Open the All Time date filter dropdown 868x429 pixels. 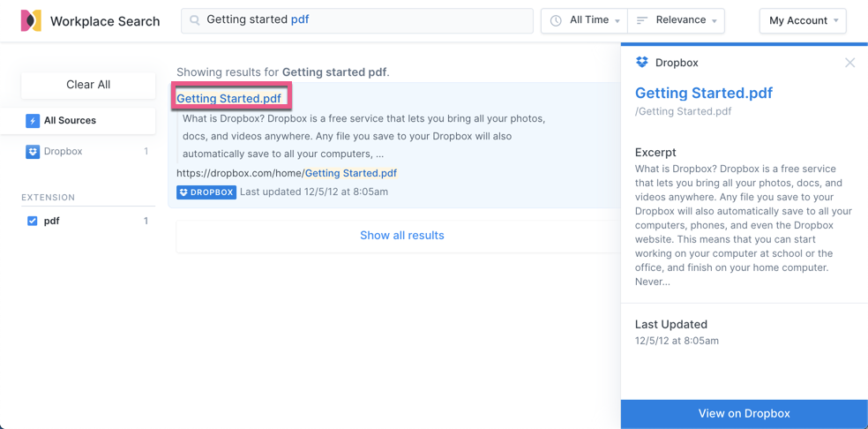(585, 20)
